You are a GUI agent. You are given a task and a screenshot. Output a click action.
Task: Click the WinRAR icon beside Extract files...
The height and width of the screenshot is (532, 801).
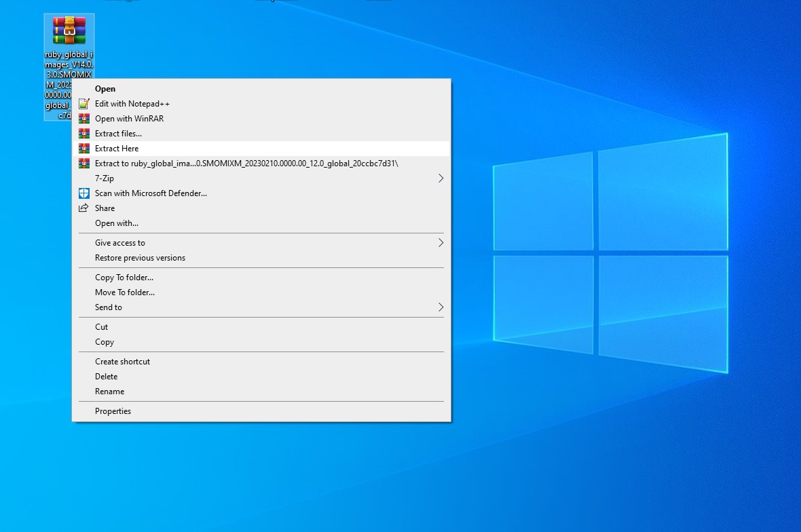(x=83, y=133)
